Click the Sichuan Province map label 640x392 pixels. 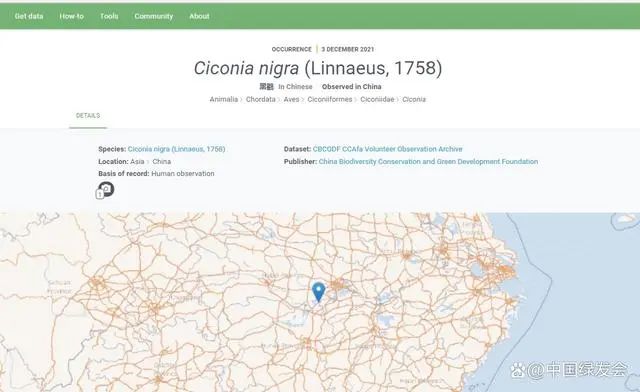click(x=60, y=287)
